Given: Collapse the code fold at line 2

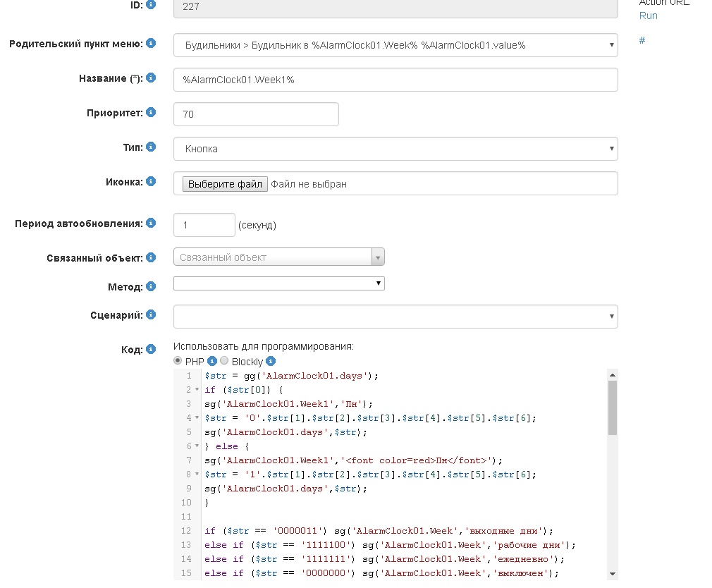Looking at the screenshot, I should coord(195,389).
